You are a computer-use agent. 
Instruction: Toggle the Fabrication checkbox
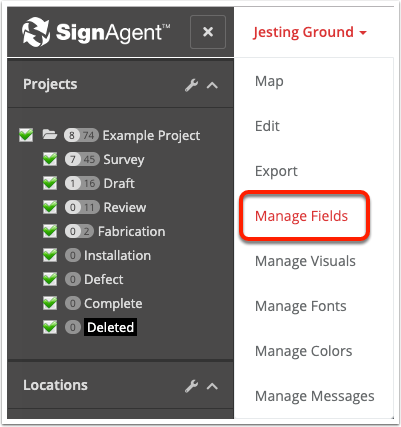50,231
